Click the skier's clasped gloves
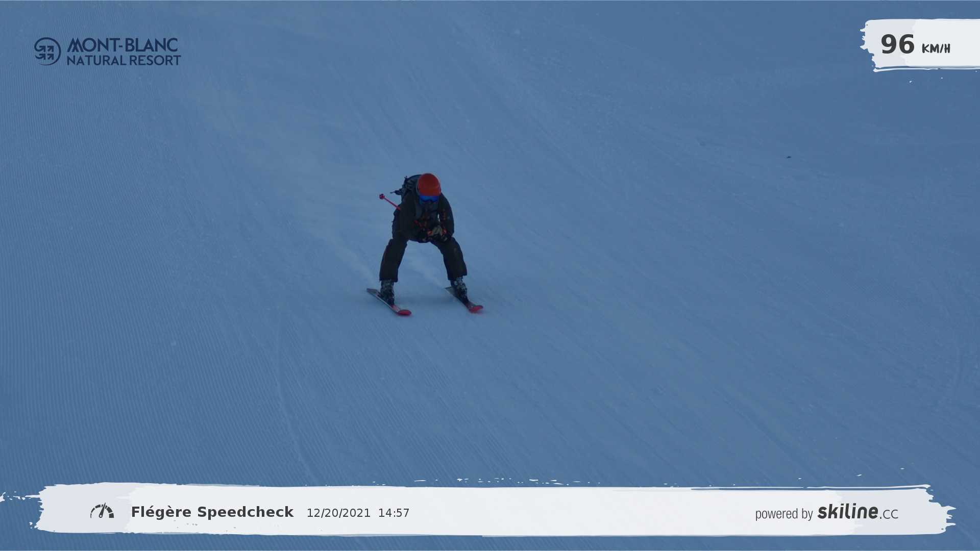The image size is (980, 551). point(436,232)
